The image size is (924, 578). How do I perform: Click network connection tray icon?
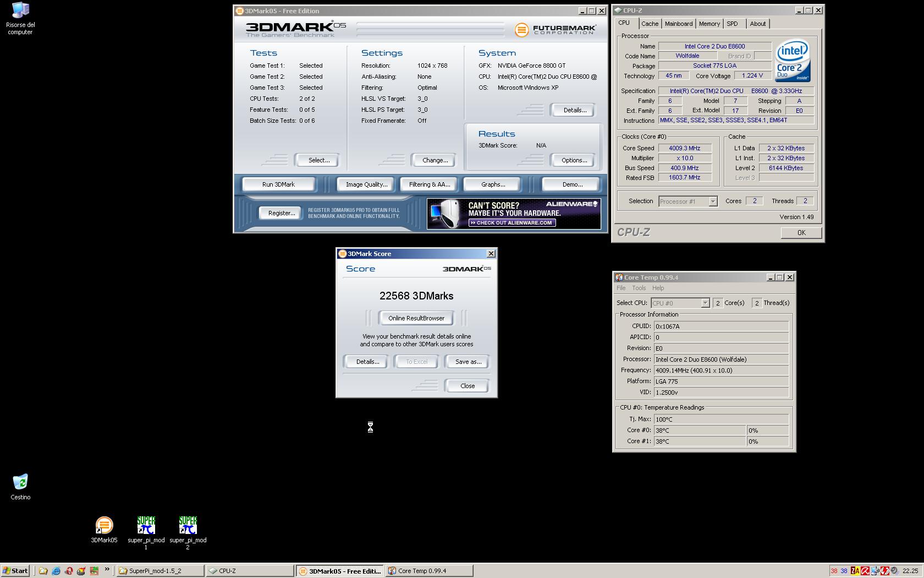875,571
